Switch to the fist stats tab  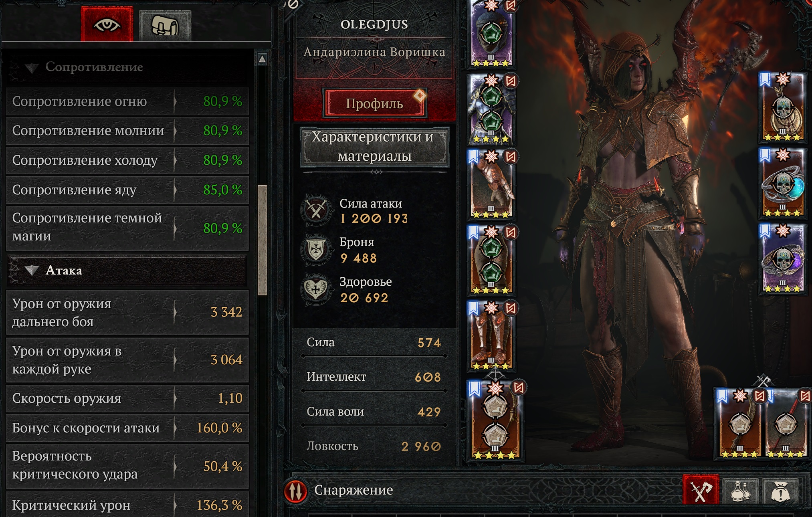coord(165,25)
